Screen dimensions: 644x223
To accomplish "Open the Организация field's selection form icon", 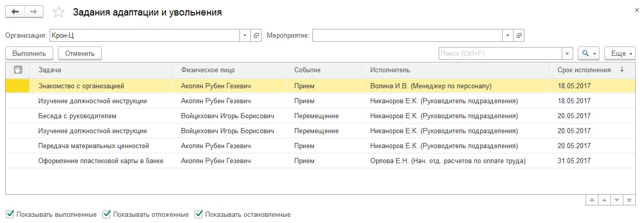I will [x=256, y=36].
